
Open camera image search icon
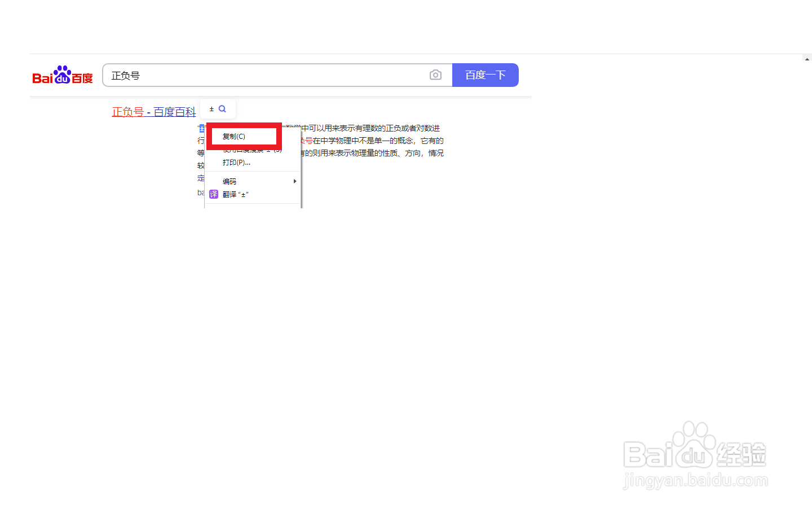435,75
